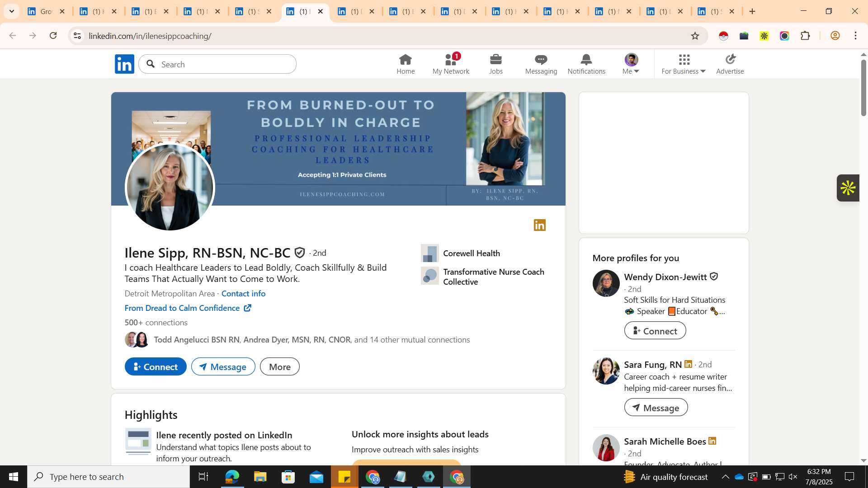868x488 pixels.
Task: Click Ilene recently posted on LinkedIn highlight
Action: pyautogui.click(x=224, y=435)
